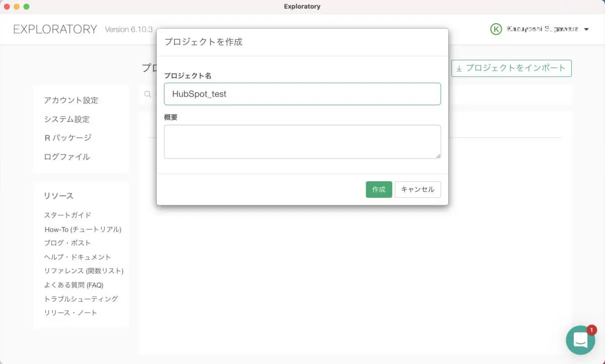The width and height of the screenshot is (605, 364).
Task: Click the プロジェクトをインポート button
Action: tap(511, 68)
